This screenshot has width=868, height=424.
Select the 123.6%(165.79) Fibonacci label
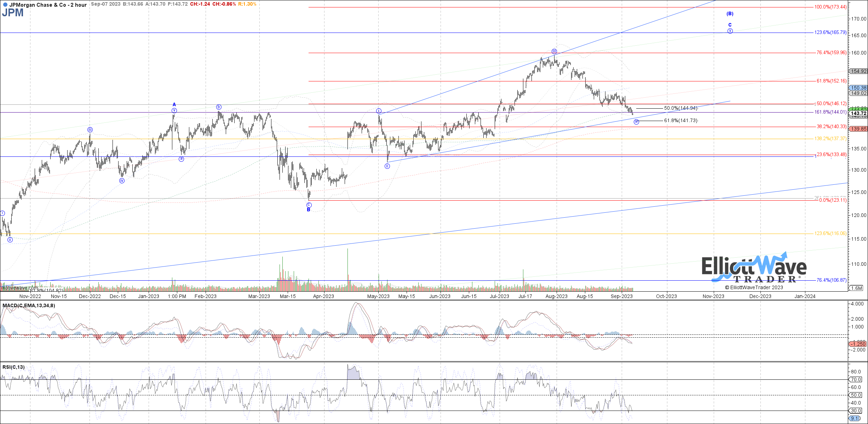pyautogui.click(x=830, y=33)
